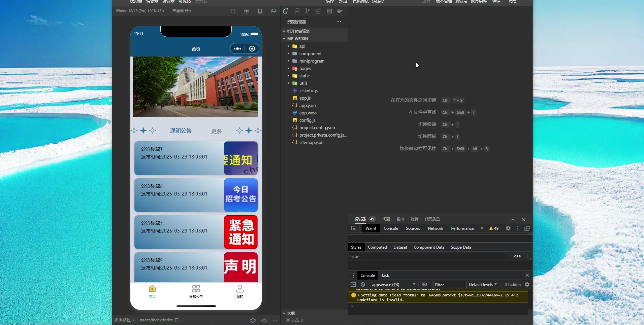Switch to the Network tab
The width and height of the screenshot is (644, 325).
(435, 228)
